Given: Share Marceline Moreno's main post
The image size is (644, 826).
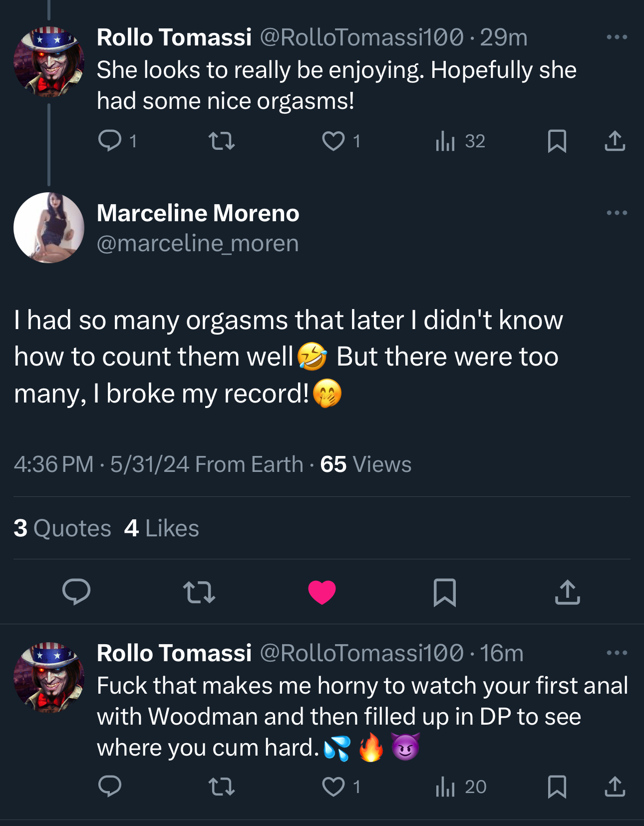Looking at the screenshot, I should pyautogui.click(x=568, y=592).
